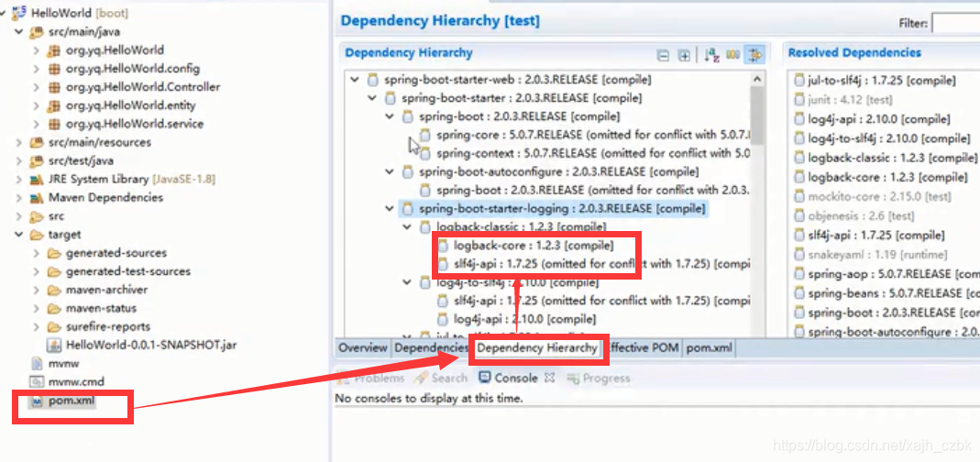Image resolution: width=980 pixels, height=462 pixels.
Task: Toggle Show GroupId in the hierarchy toolbar
Action: click(733, 55)
